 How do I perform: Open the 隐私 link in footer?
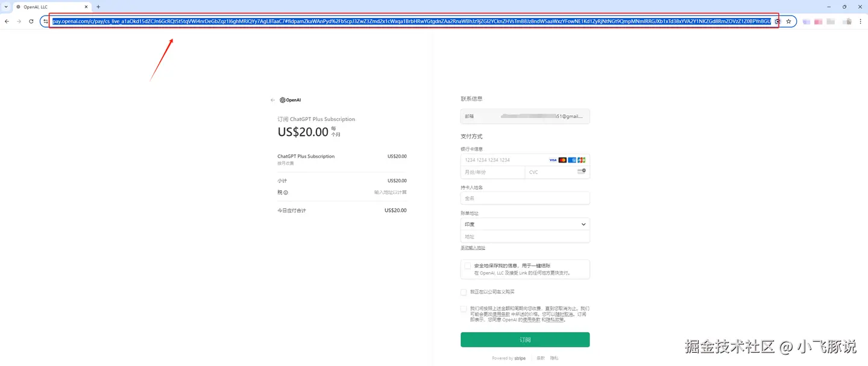(554, 358)
